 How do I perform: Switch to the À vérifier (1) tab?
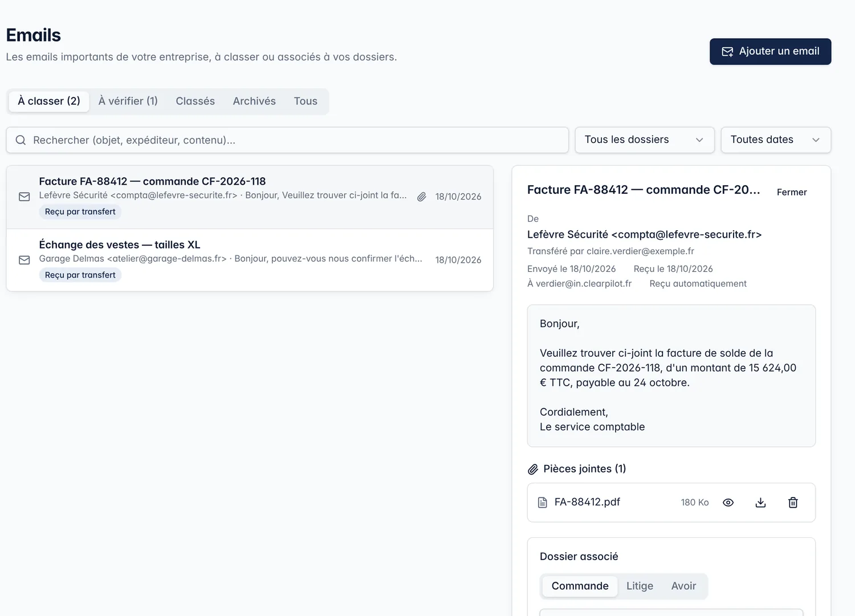128,101
